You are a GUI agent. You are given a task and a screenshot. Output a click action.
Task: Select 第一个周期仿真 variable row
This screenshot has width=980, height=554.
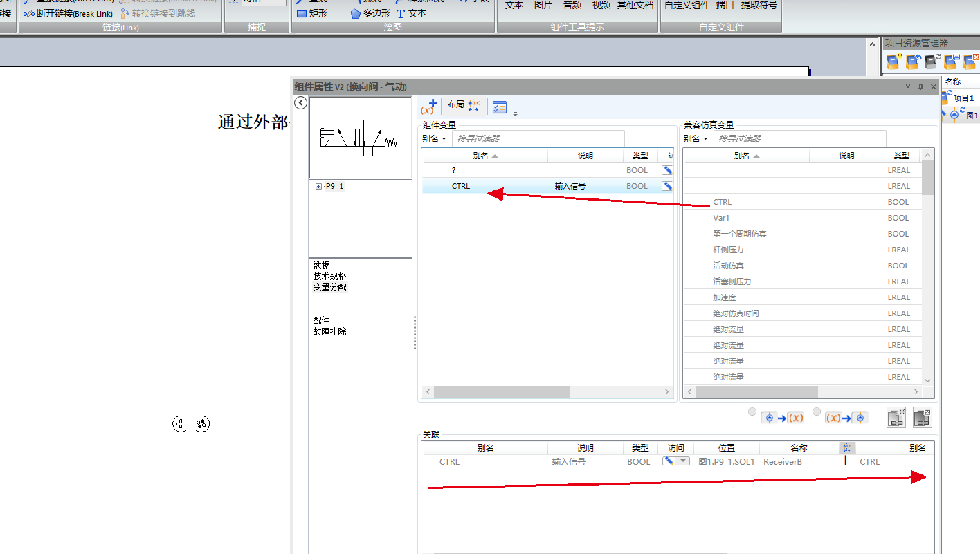coord(803,234)
